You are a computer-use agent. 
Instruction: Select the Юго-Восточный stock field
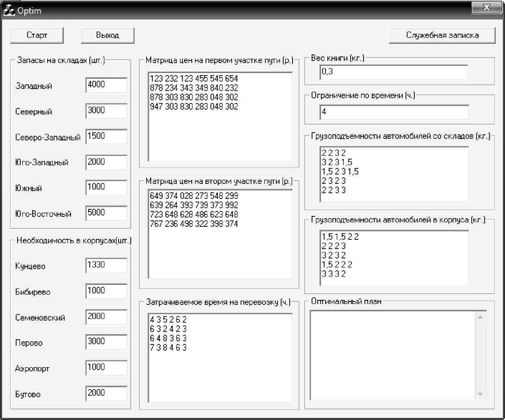106,213
